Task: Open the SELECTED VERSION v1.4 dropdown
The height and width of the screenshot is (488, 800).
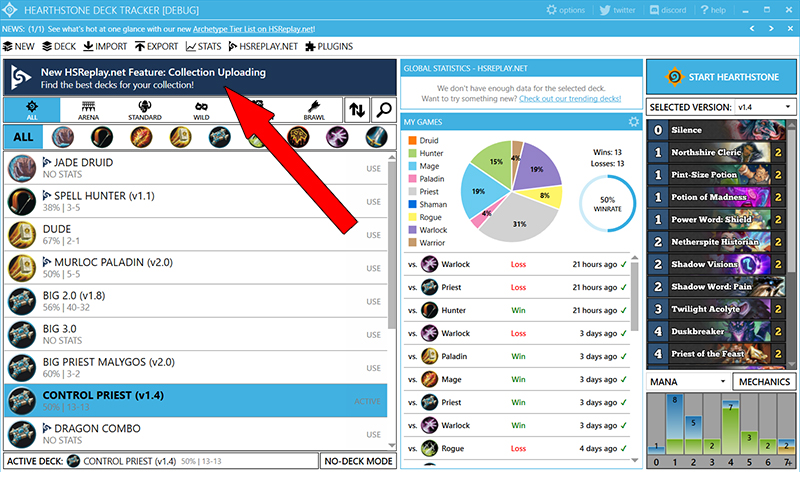Action: point(764,107)
